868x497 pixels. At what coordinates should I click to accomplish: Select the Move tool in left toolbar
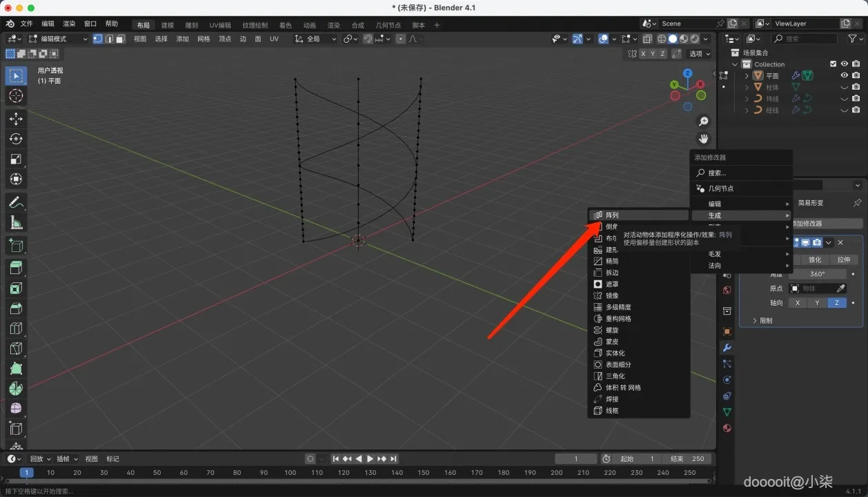point(16,119)
